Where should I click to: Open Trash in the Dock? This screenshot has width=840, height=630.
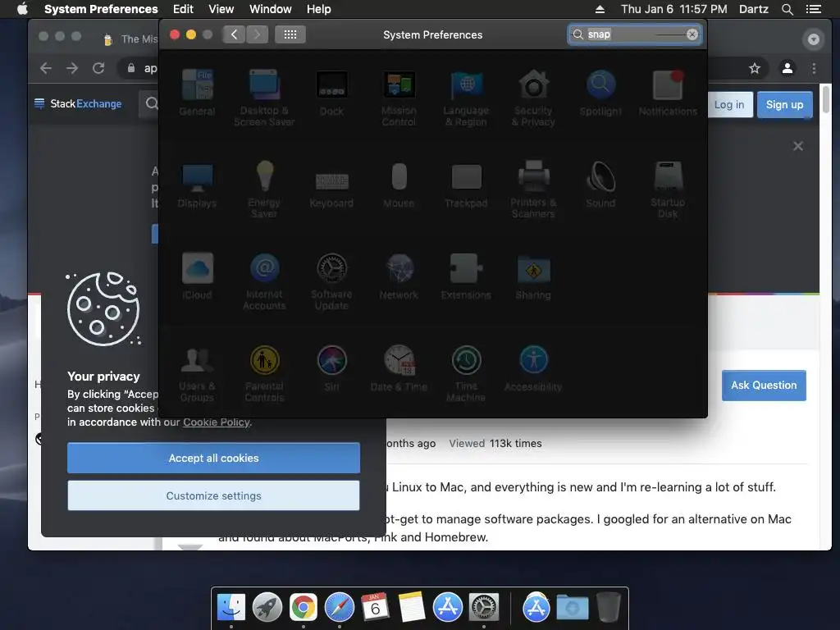(609, 607)
